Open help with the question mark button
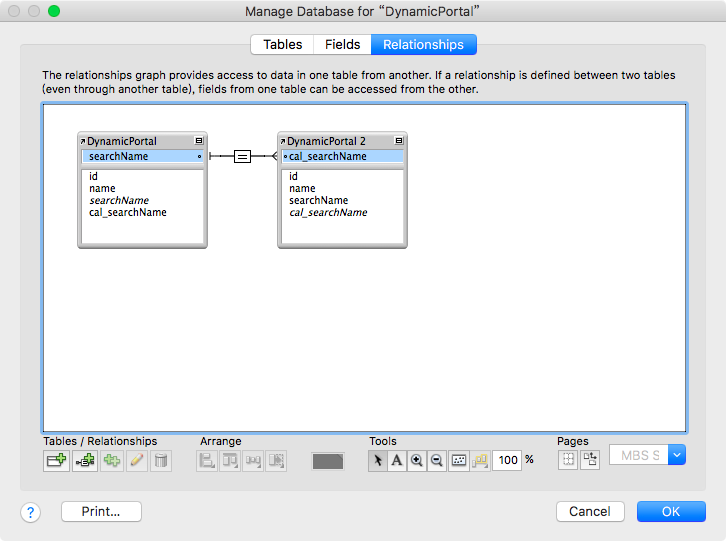The height and width of the screenshot is (541, 726). 31,512
